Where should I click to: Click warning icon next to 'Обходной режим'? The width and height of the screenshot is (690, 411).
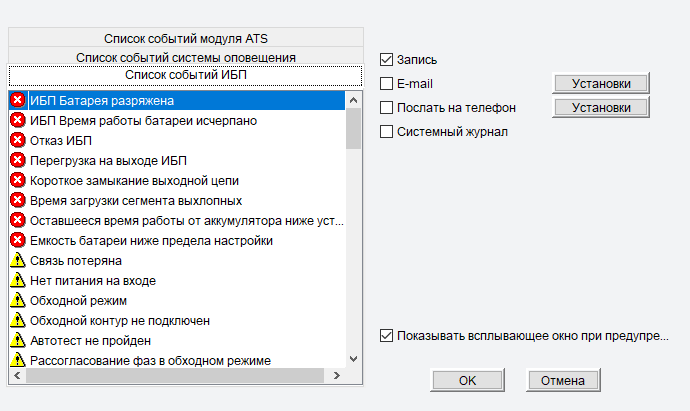[18, 300]
